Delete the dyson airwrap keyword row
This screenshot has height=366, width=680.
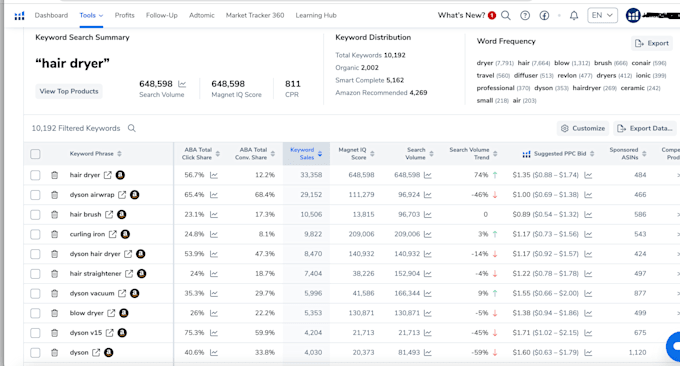click(54, 195)
